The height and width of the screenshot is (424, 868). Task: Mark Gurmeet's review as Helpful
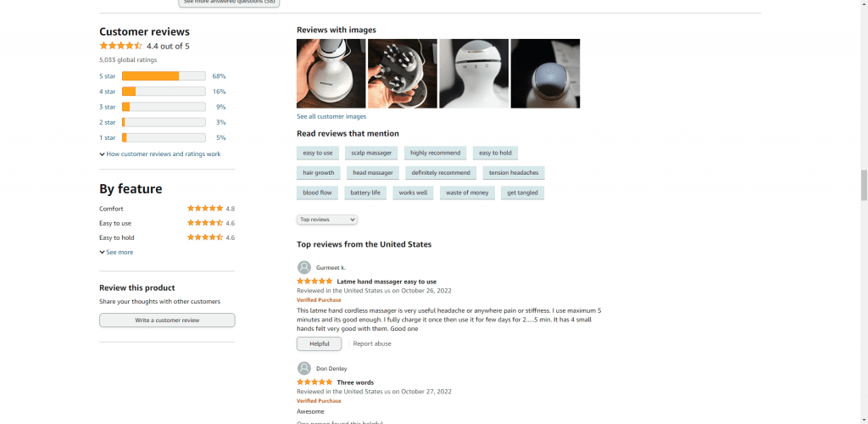pos(320,343)
